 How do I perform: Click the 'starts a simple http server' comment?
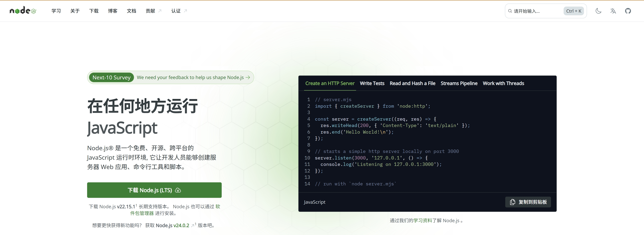pyautogui.click(x=387, y=151)
